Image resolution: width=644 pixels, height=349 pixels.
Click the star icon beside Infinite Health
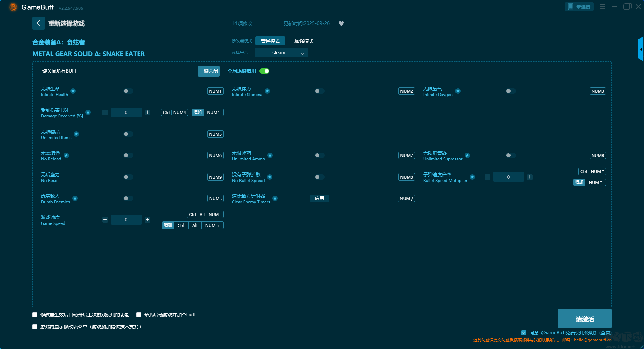coord(73,91)
